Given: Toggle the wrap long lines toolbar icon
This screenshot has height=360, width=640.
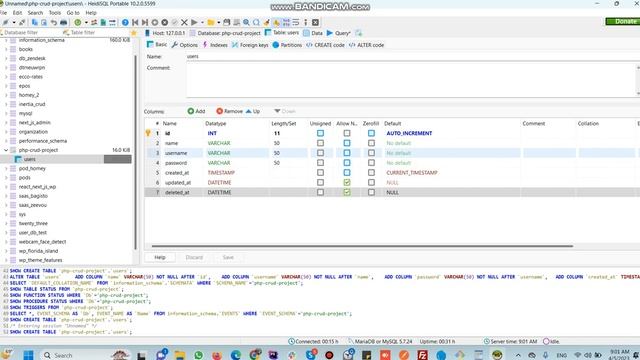Looking at the screenshot, I should point(296,22).
